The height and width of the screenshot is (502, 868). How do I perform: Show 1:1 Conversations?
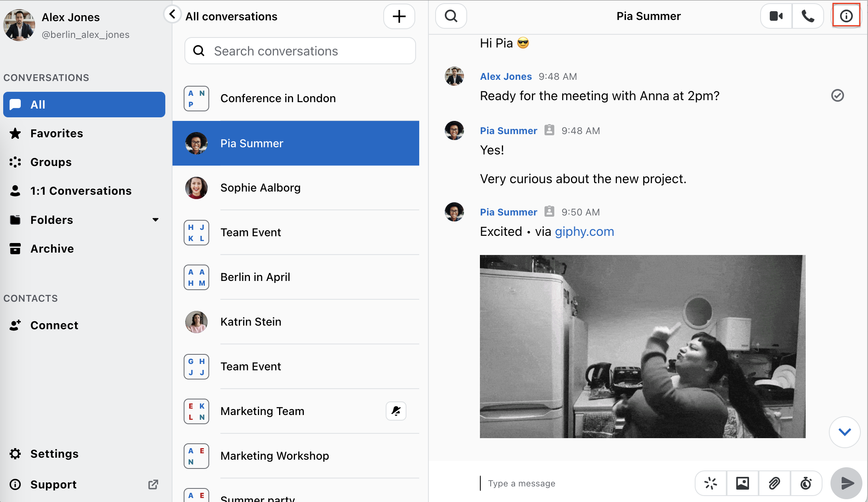click(84, 191)
